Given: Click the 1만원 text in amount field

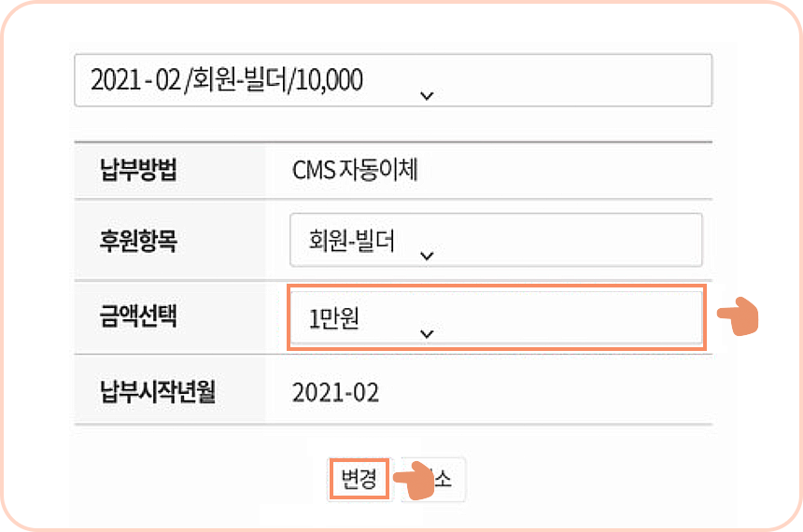Looking at the screenshot, I should coord(333,318).
